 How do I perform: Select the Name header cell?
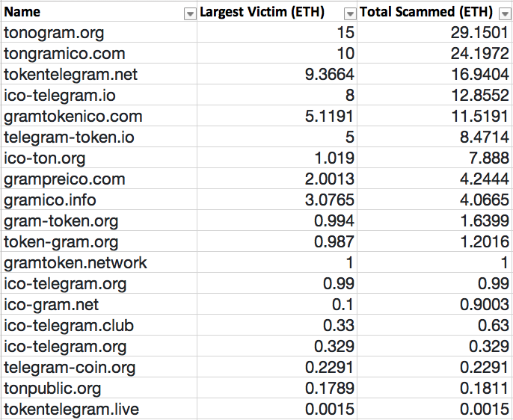99,11
